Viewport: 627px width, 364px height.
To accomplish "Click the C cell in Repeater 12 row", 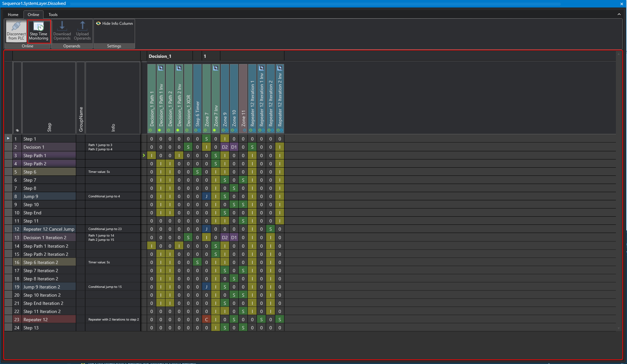I will [207, 320].
